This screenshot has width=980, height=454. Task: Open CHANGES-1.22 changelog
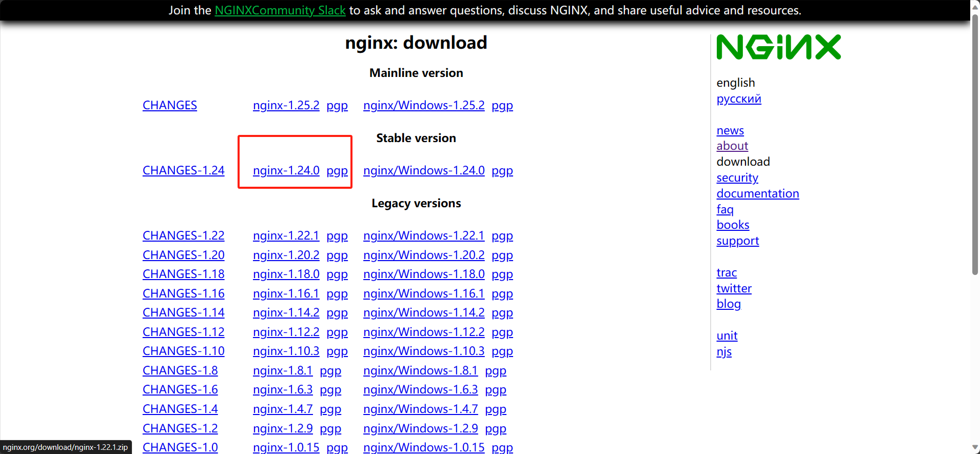tap(183, 235)
